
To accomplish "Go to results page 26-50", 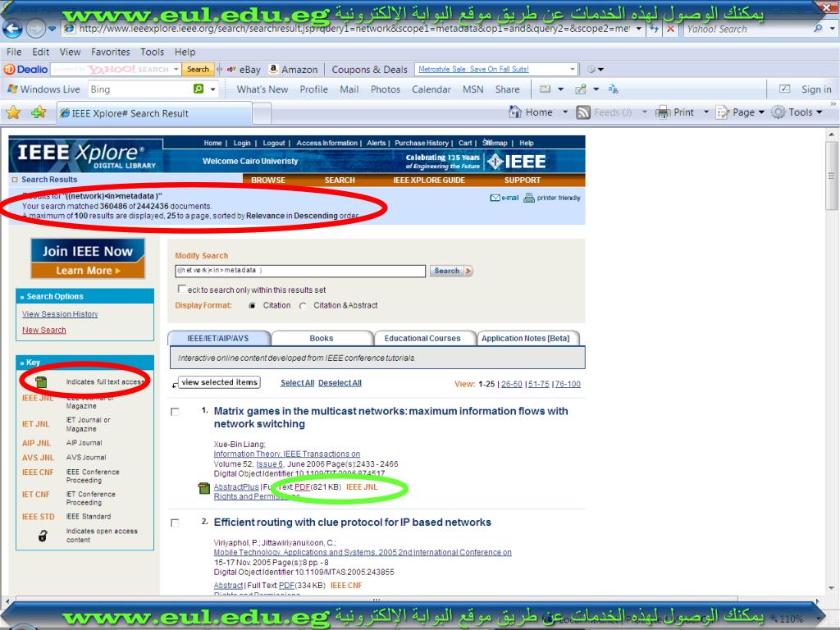I will click(x=512, y=384).
